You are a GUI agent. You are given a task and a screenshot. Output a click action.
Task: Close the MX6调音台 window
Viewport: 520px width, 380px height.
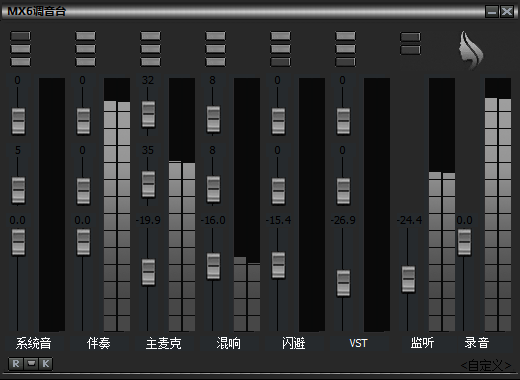pyautogui.click(x=507, y=12)
